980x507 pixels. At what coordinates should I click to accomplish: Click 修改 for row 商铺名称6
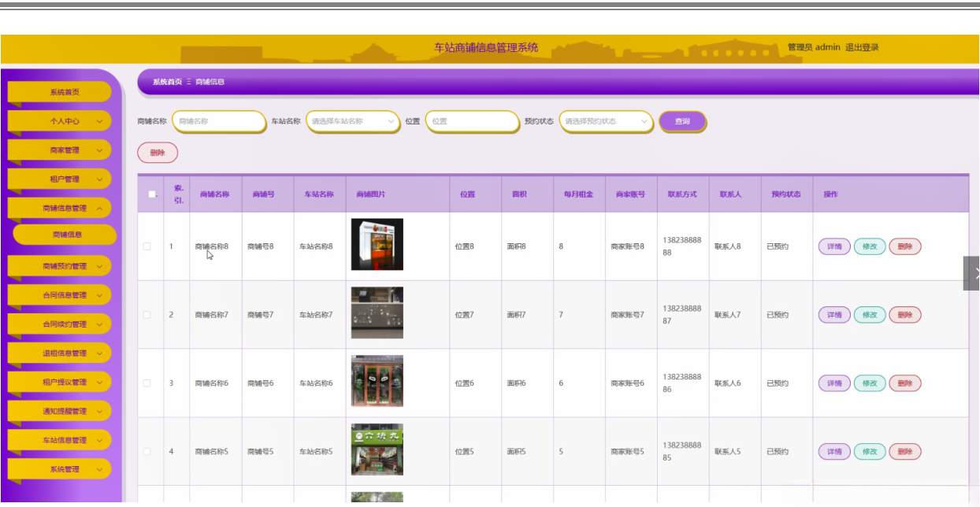coord(870,383)
